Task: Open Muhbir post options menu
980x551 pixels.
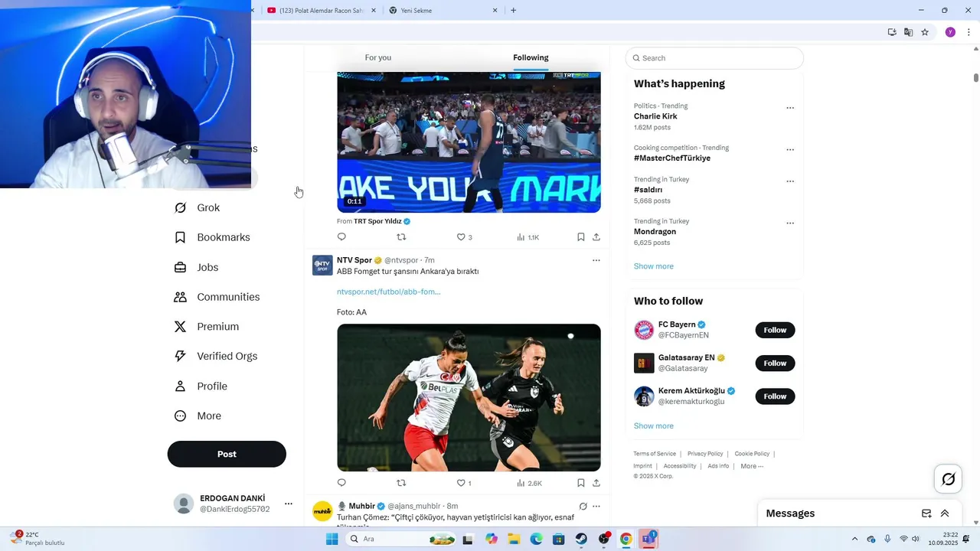Action: tap(596, 506)
